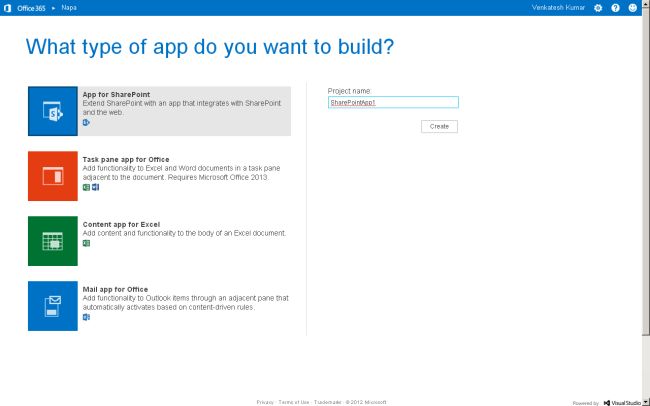Click the breadcrumb arrow after Office 365
This screenshot has height=406, width=650.
tap(53, 8)
